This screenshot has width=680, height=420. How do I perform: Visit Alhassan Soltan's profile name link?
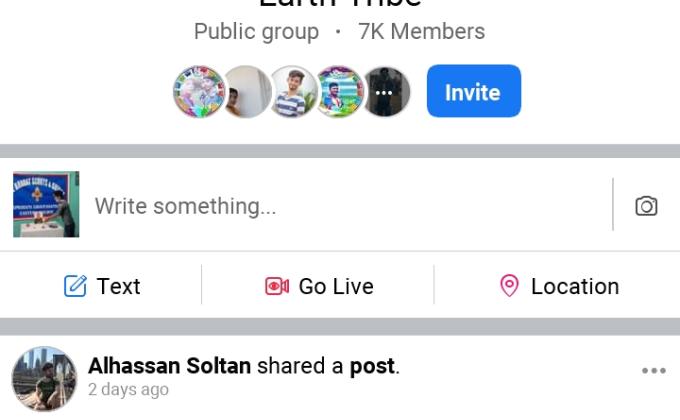(x=169, y=366)
